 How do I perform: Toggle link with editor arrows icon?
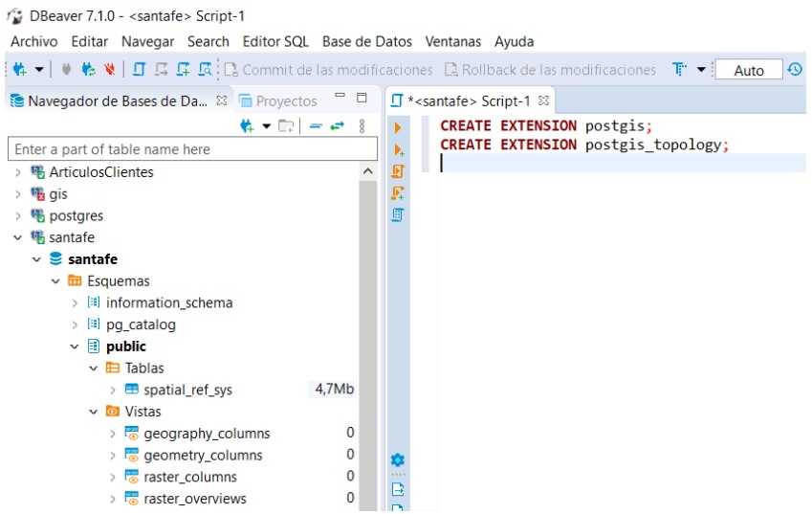[x=338, y=126]
